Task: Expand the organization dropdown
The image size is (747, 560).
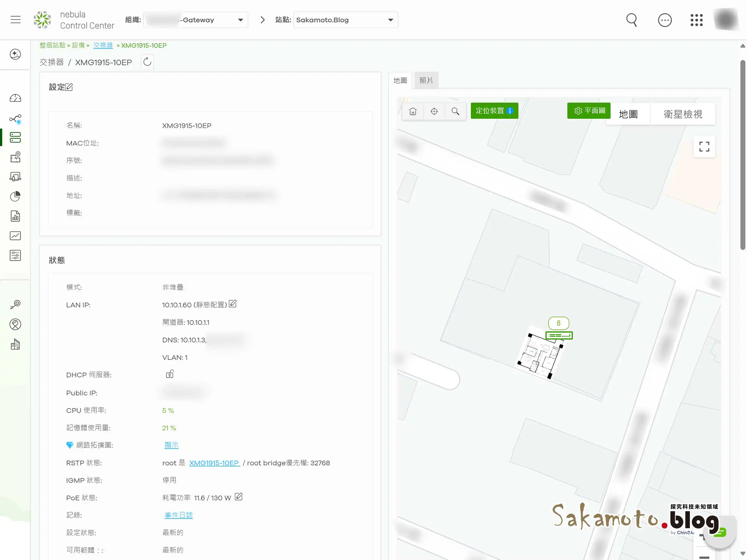Action: 240,20
